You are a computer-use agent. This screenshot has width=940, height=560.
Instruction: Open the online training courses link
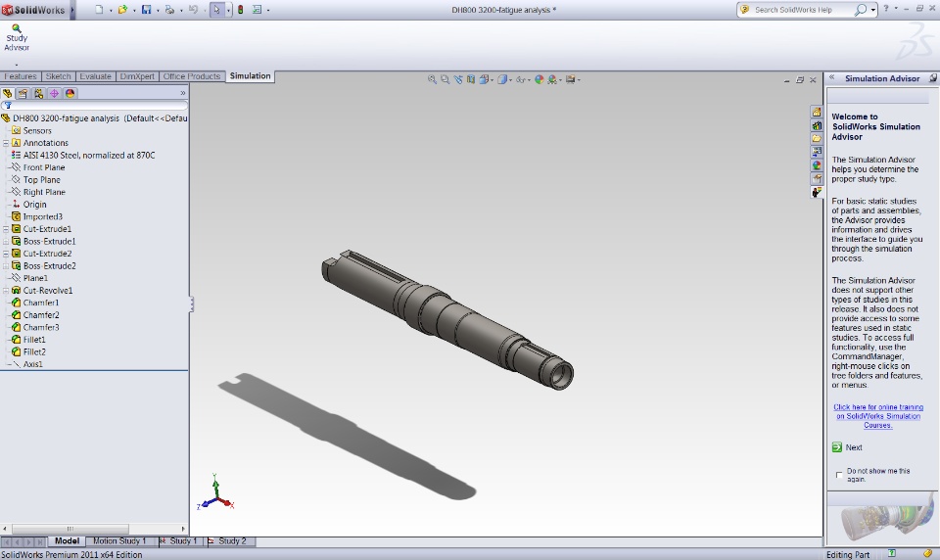pos(878,416)
